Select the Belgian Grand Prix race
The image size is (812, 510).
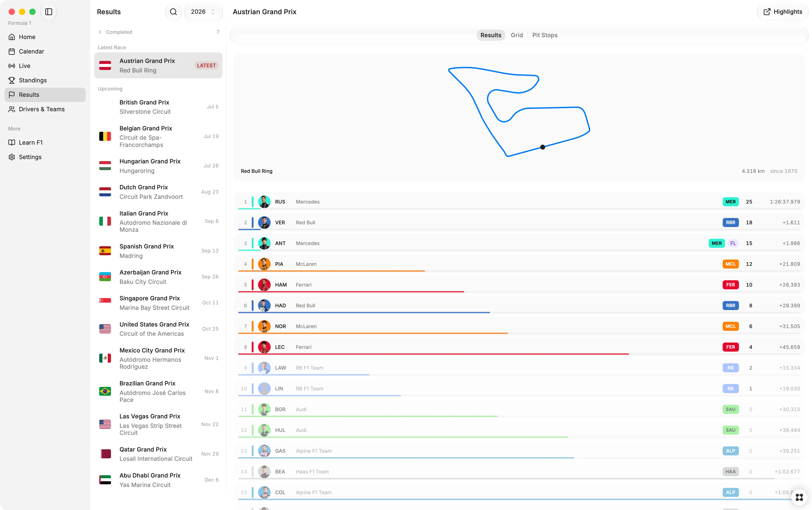tap(158, 137)
